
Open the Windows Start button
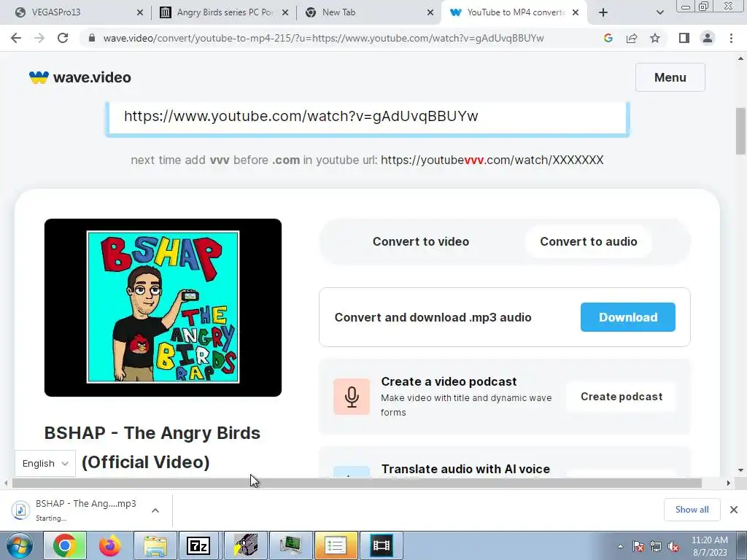[19, 545]
